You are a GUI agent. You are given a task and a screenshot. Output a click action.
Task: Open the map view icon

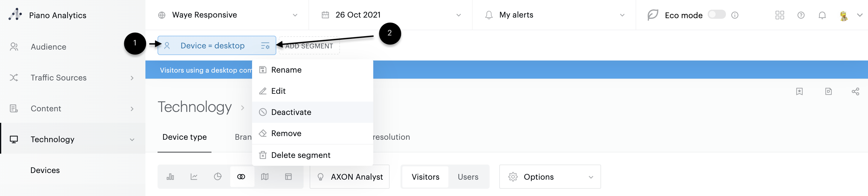[265, 177]
